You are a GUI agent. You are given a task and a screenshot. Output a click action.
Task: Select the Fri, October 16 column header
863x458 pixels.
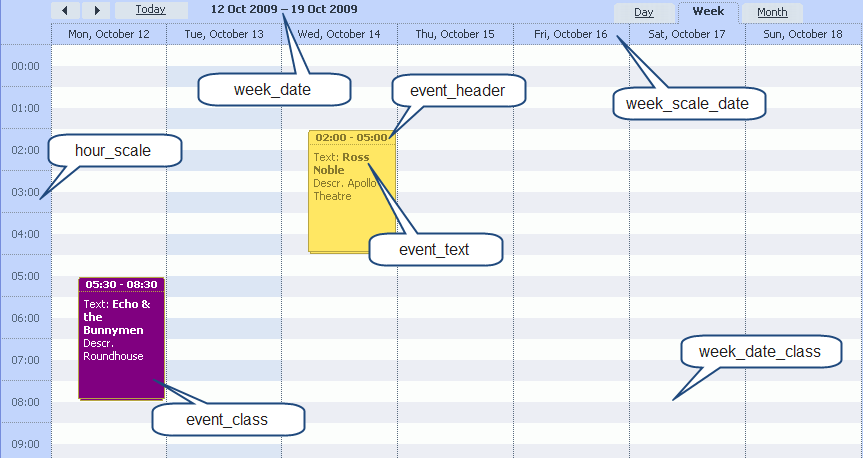pos(571,34)
